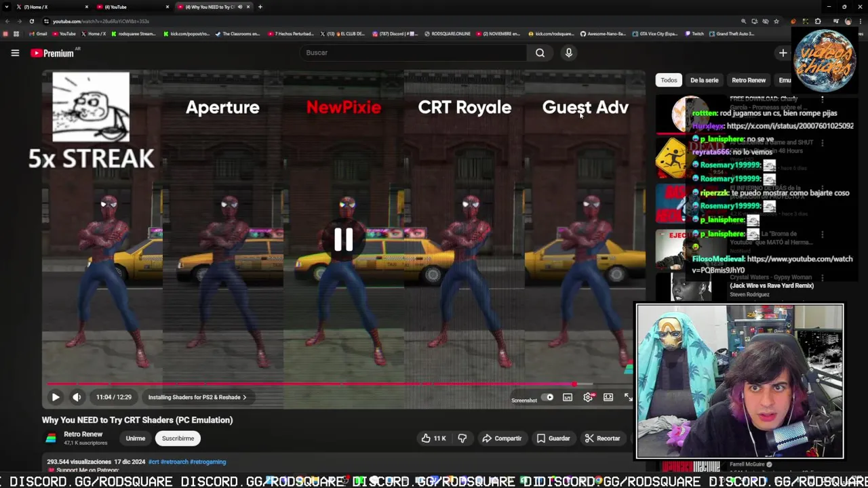868x488 pixels.
Task: Take a player Screenshot
Action: [x=524, y=401]
